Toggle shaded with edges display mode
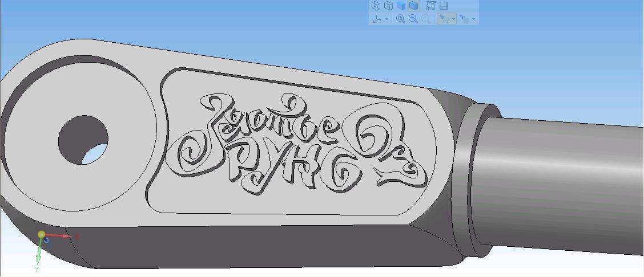The image size is (644, 277). pyautogui.click(x=414, y=6)
